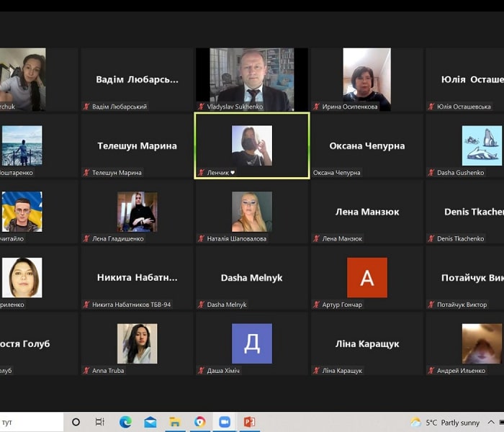Click the Даша Хіміч blue Д avatar
Viewport: 504px width, 432px height.
252,343
